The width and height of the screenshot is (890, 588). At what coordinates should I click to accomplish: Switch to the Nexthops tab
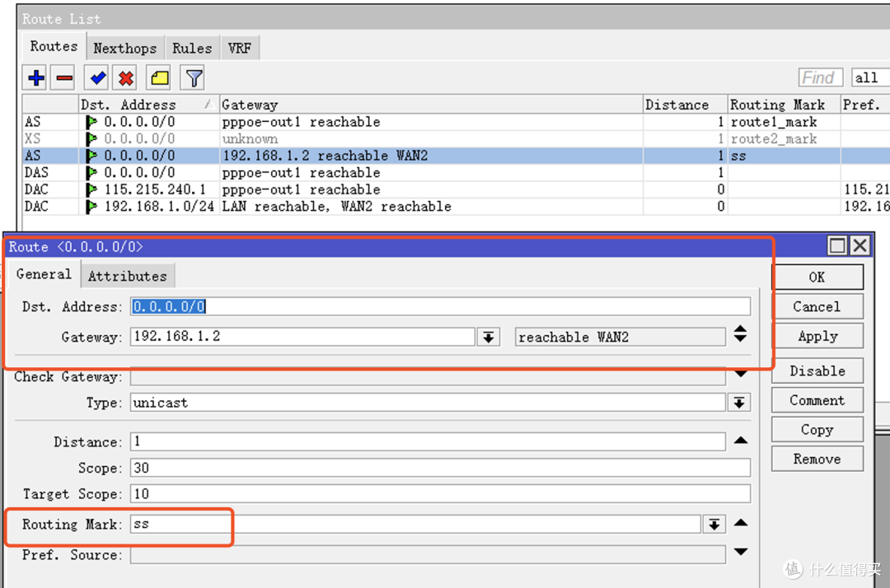pos(125,48)
